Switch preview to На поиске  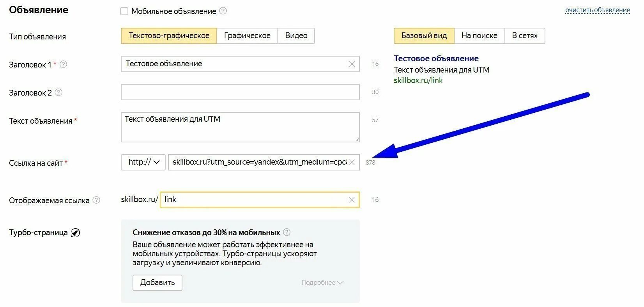click(x=479, y=36)
